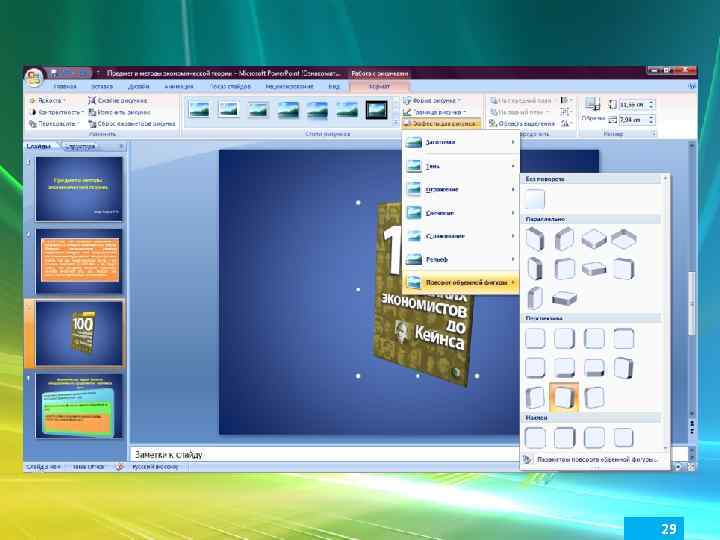Click Изменить рисунок change picture
This screenshot has width=720, height=540.
[119, 112]
